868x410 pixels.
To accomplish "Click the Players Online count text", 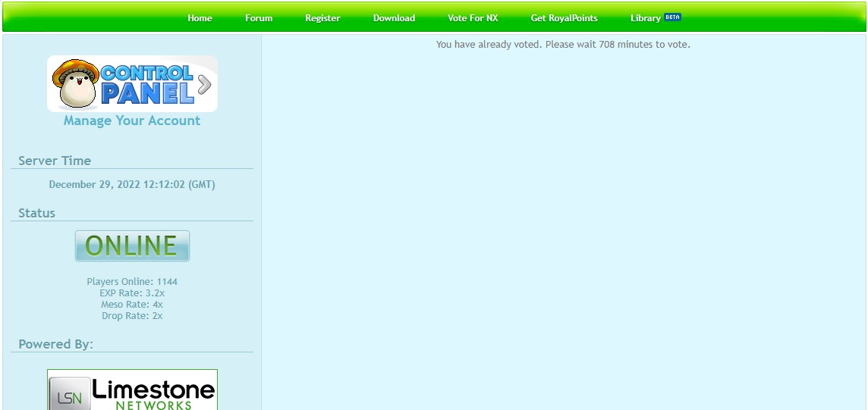I will [132, 281].
